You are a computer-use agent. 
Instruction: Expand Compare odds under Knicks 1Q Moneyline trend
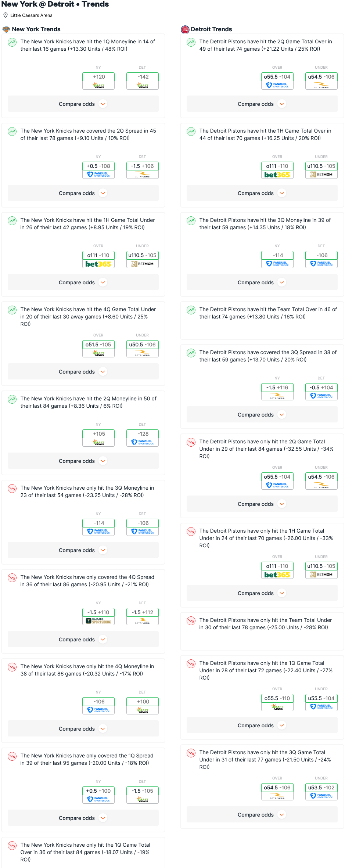tap(83, 104)
